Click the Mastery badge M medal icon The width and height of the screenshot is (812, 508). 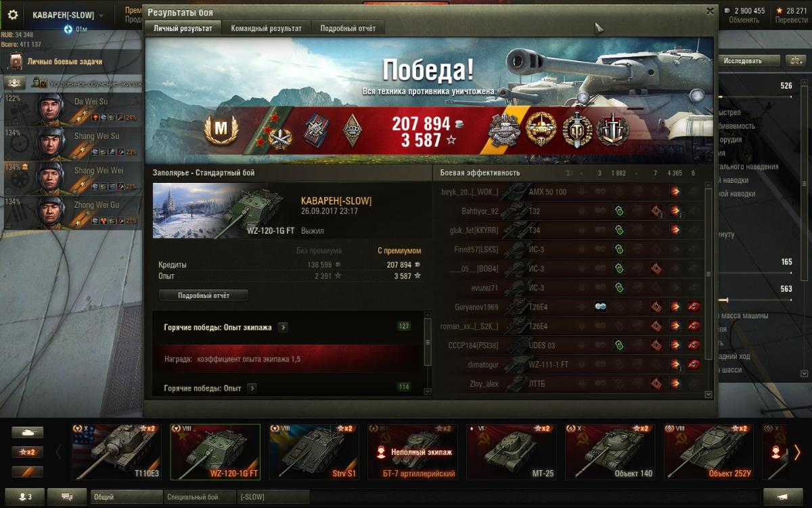coord(221,129)
